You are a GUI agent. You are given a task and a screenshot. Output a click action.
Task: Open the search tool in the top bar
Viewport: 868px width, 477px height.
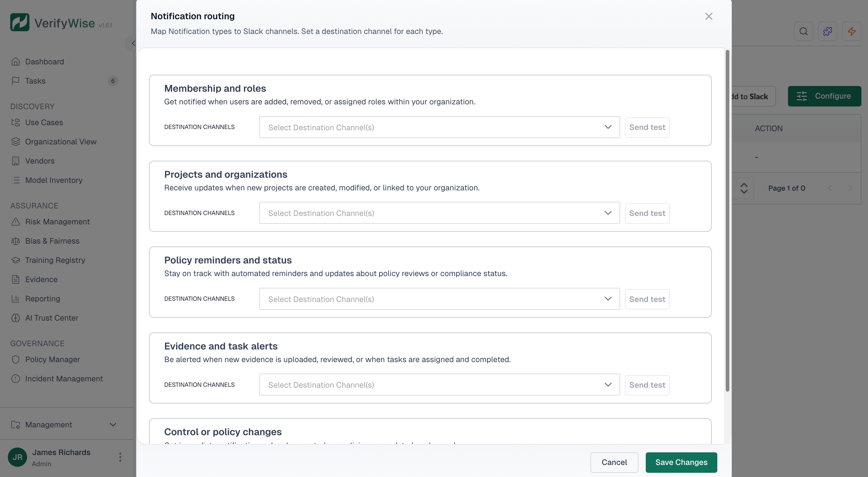[x=804, y=31]
